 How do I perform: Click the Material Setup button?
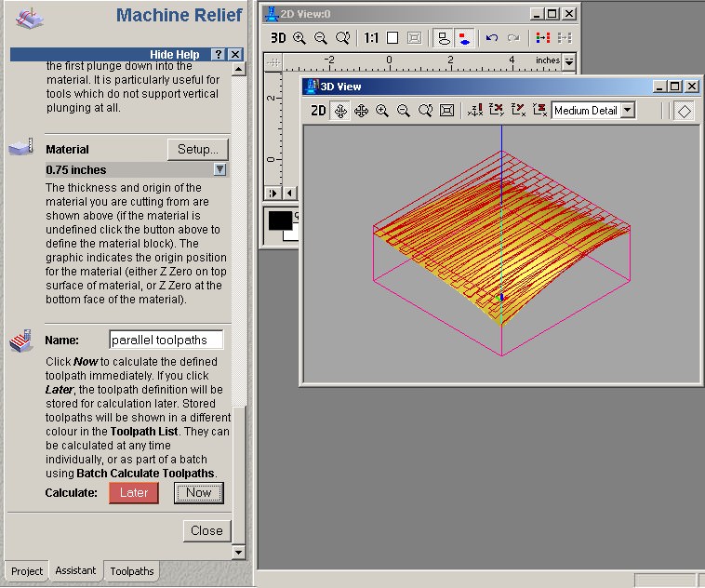[x=198, y=150]
